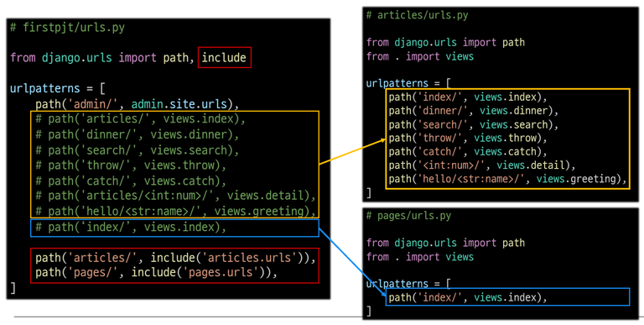This screenshot has height=325, width=644.
Task: Click path('<int:num>/', views.detail) line
Action: 482,165
